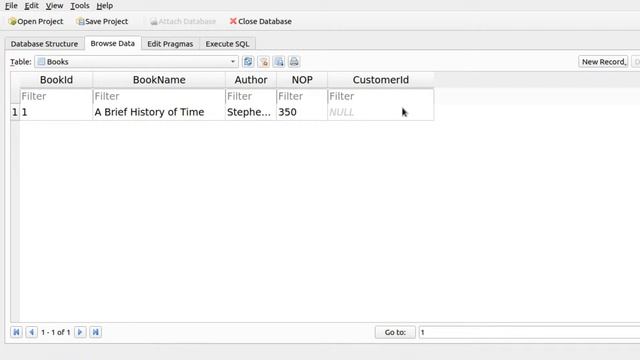This screenshot has height=360, width=640.
Task: Open the File menu
Action: coord(11,6)
